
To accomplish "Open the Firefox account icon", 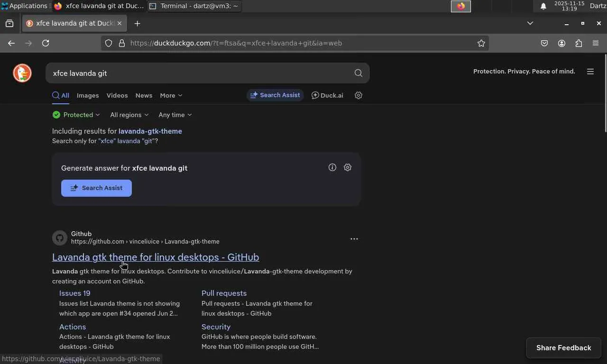I will (x=561, y=43).
